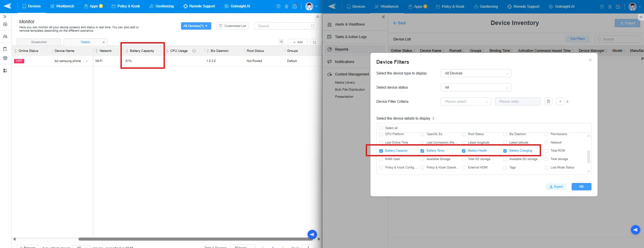
Task: Open the task calendar icon in Monitor window header
Action: (295, 6)
